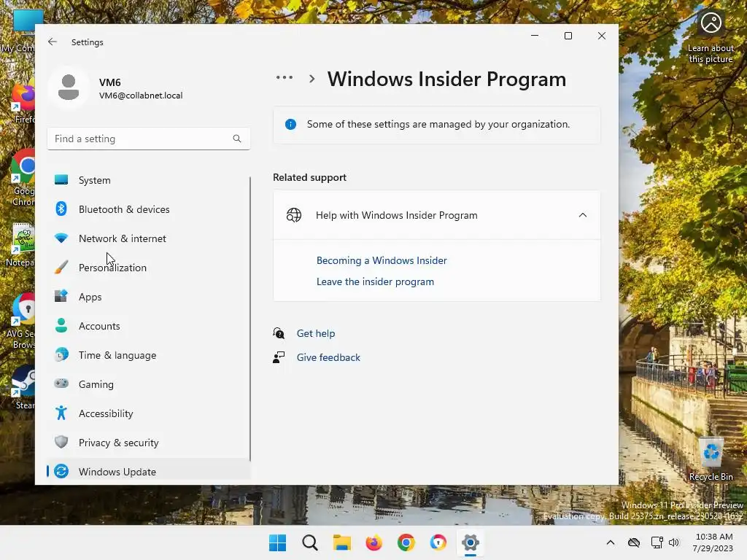Open Leave the insider program link

click(375, 281)
